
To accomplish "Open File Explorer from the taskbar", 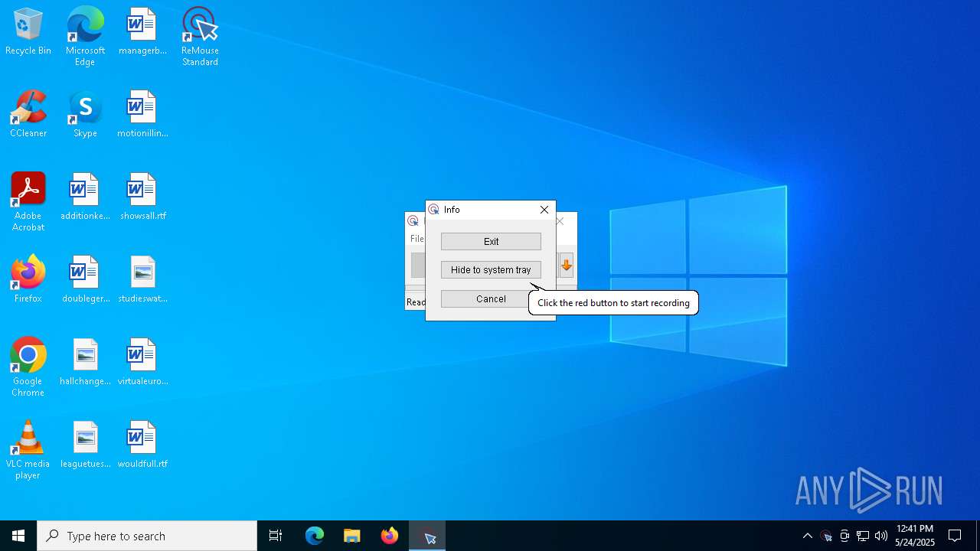I will click(351, 536).
